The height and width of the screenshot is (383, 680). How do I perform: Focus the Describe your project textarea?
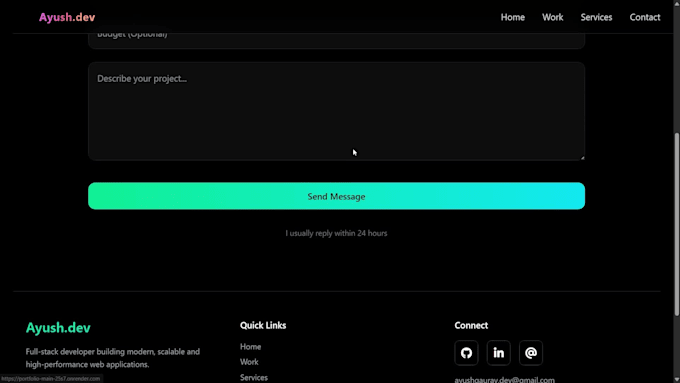click(337, 111)
